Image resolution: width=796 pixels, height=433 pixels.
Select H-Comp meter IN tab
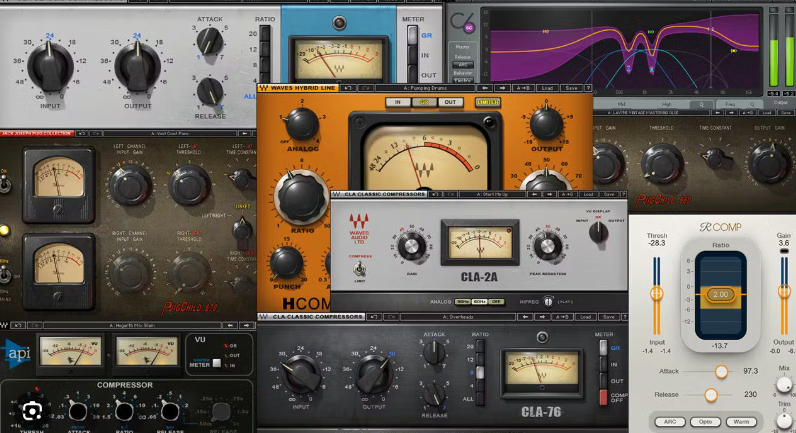(x=398, y=103)
